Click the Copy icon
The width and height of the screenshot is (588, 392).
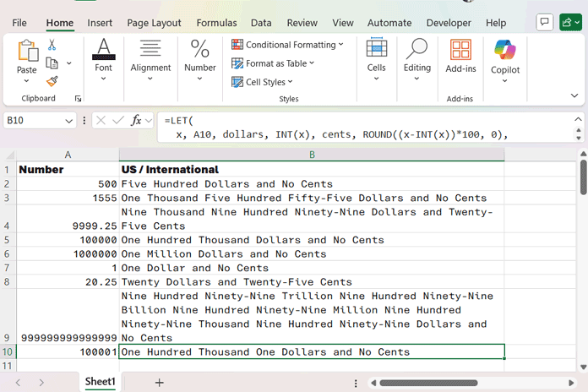tap(52, 63)
